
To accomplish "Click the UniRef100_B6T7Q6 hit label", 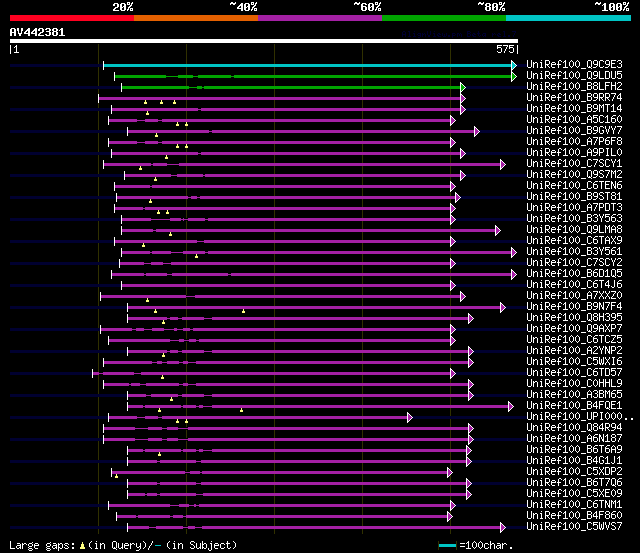I will coord(574,483).
